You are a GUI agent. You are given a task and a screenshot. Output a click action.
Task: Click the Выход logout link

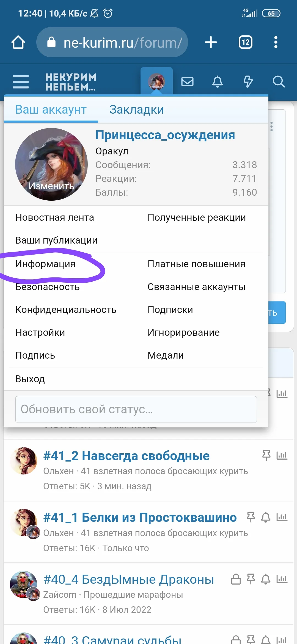click(x=30, y=379)
